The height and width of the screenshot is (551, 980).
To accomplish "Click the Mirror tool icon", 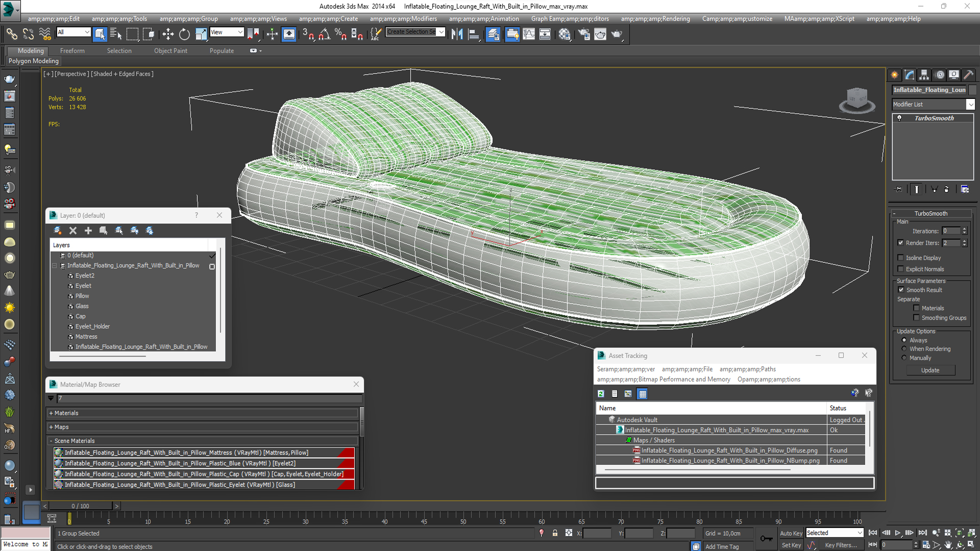I will [457, 34].
